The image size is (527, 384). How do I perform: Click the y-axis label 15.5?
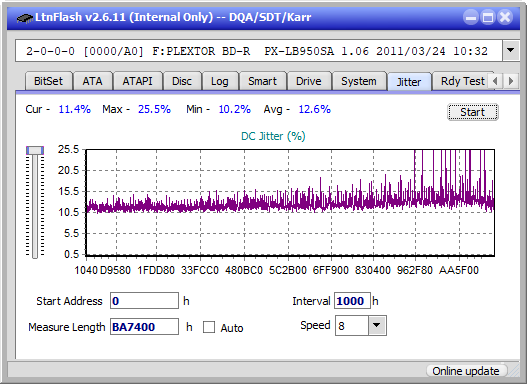[68, 191]
